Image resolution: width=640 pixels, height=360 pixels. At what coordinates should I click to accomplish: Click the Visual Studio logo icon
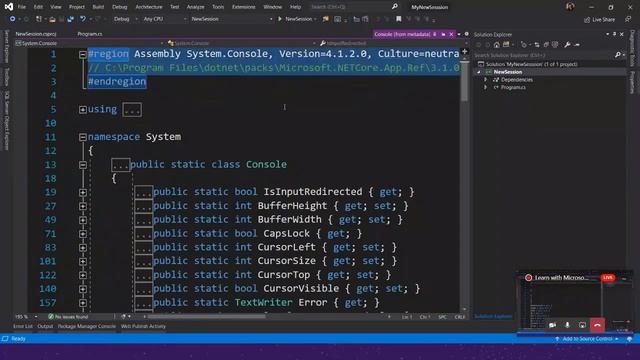tap(9, 7)
